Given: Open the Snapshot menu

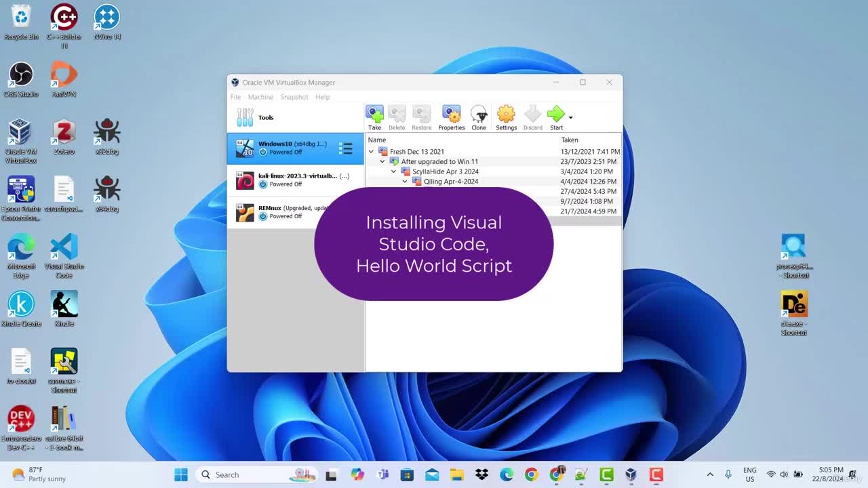Looking at the screenshot, I should pyautogui.click(x=294, y=97).
